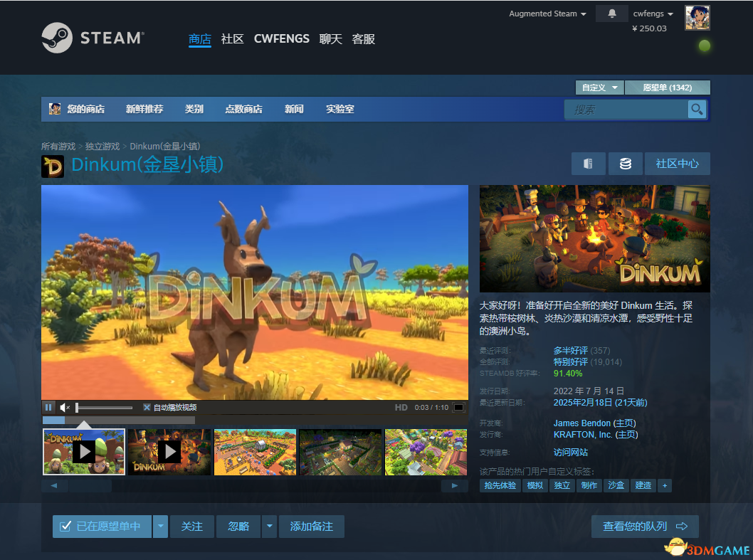Expand the 忽略 options arrow
The width and height of the screenshot is (753, 560).
pyautogui.click(x=270, y=527)
